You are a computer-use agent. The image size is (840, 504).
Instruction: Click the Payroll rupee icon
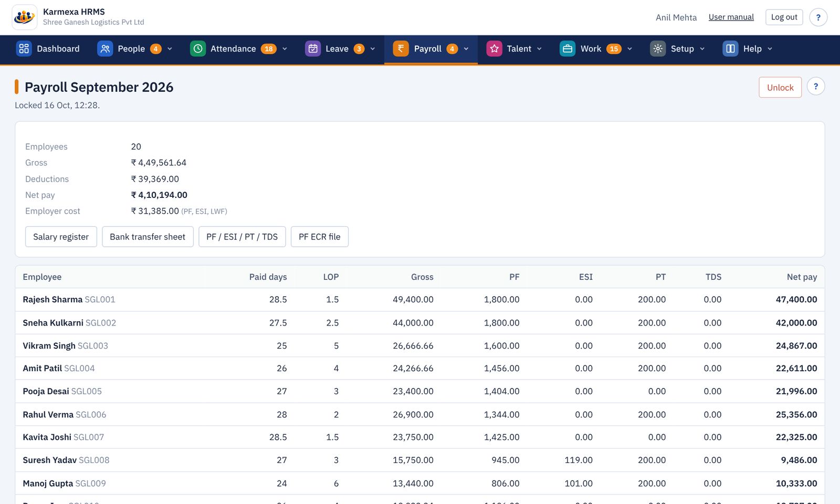[401, 49]
